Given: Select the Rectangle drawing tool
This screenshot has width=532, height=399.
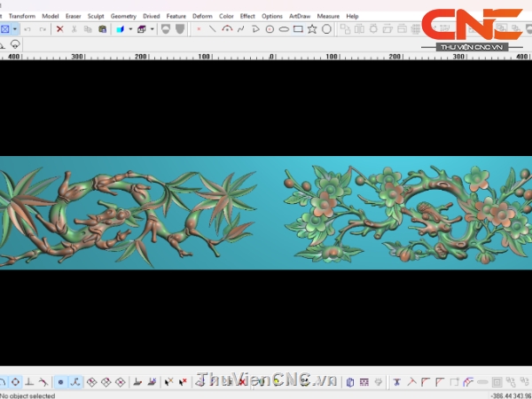Looking at the screenshot, I should 298,29.
